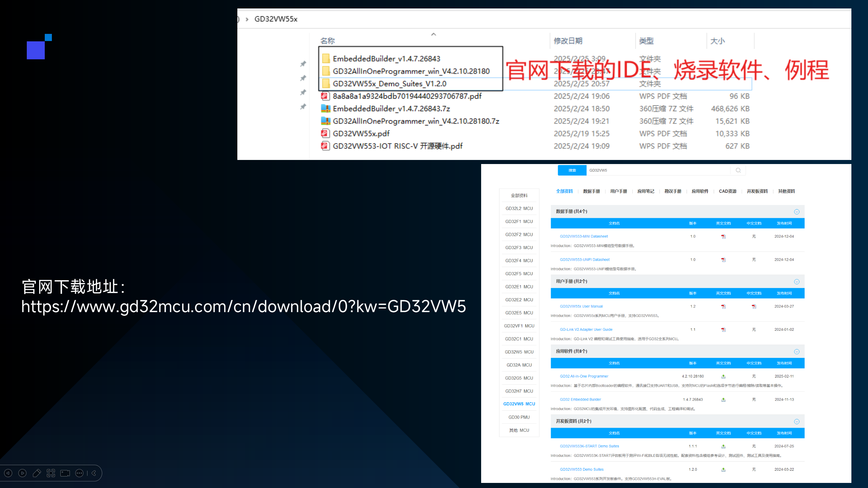Download English PDF of GD32VW553-MINI Datasheet

coord(723,237)
